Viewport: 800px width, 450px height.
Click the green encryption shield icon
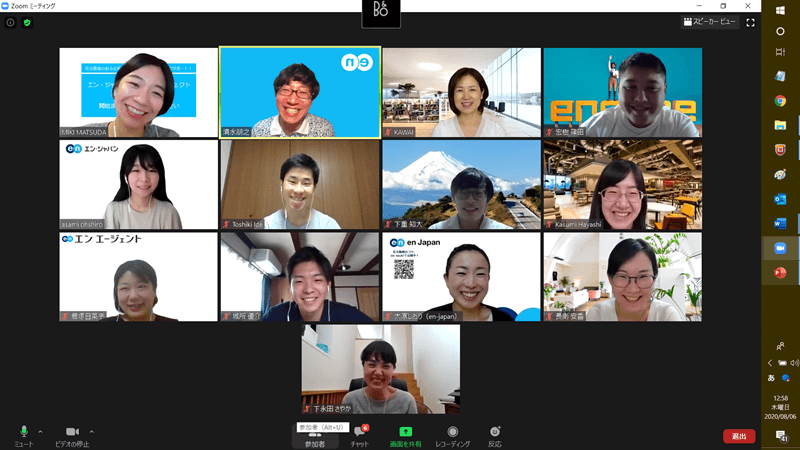coord(27,22)
